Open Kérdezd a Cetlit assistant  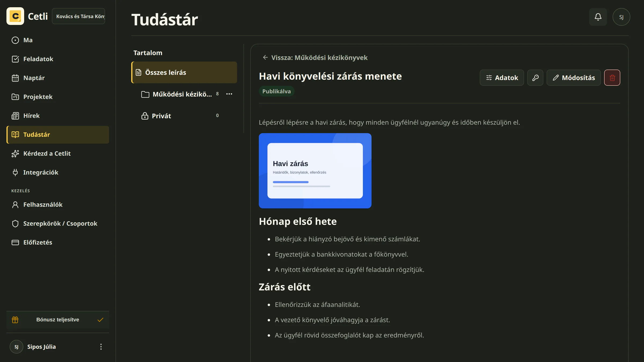point(58,153)
